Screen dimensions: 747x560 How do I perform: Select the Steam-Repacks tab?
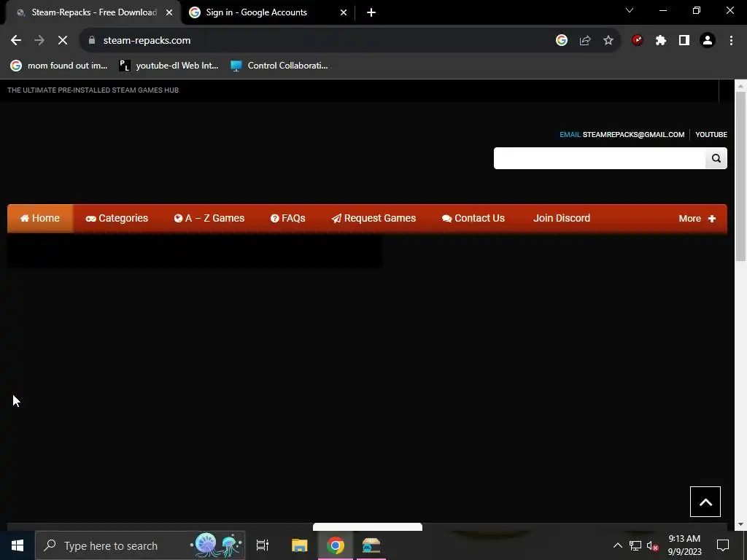pyautogui.click(x=94, y=12)
